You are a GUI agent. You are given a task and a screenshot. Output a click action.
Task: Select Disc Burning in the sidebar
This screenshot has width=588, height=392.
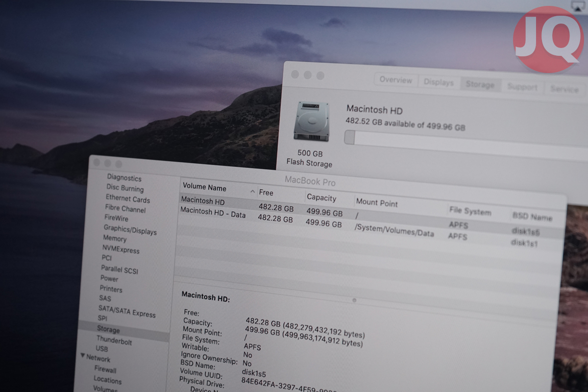click(x=125, y=188)
